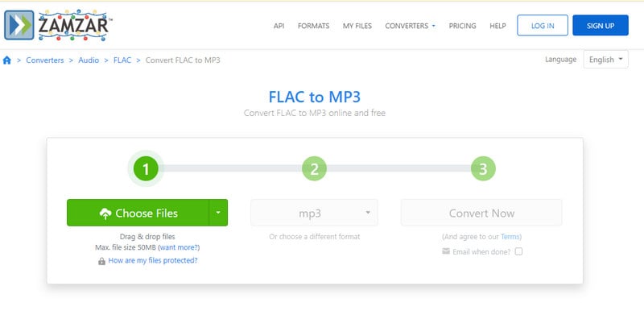Open the Formats menu item
Screen dimensions: 644x315
[x=313, y=26]
